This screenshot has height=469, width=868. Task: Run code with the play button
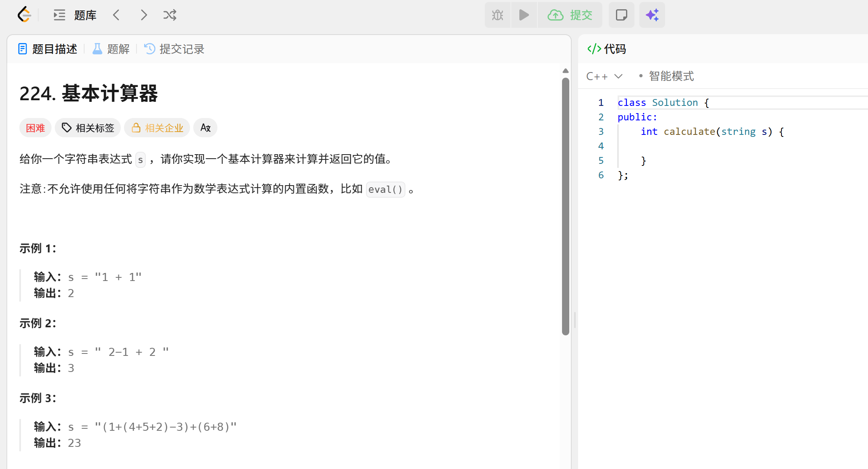click(x=524, y=15)
